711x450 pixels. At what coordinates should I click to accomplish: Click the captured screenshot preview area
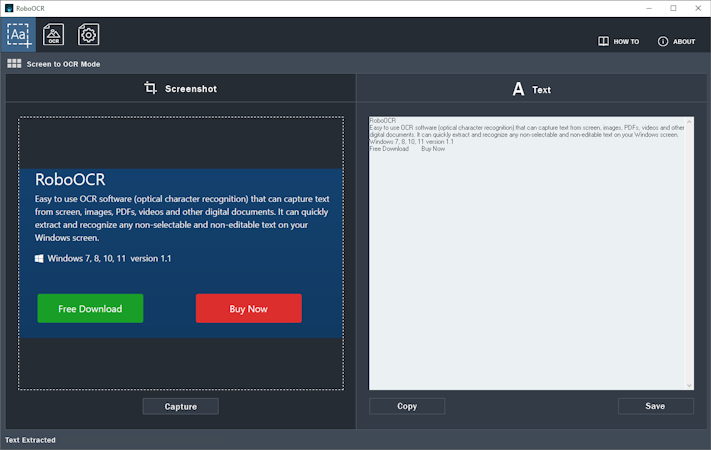click(x=181, y=253)
